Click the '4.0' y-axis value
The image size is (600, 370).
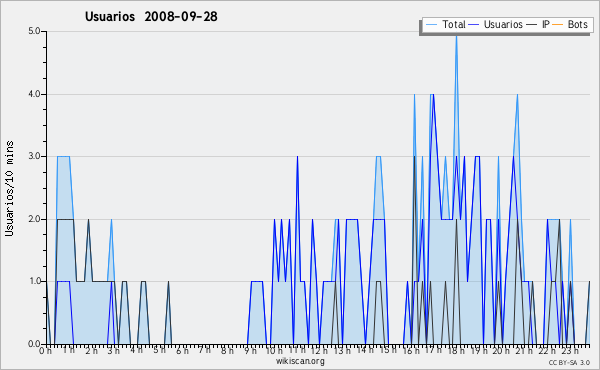34,94
